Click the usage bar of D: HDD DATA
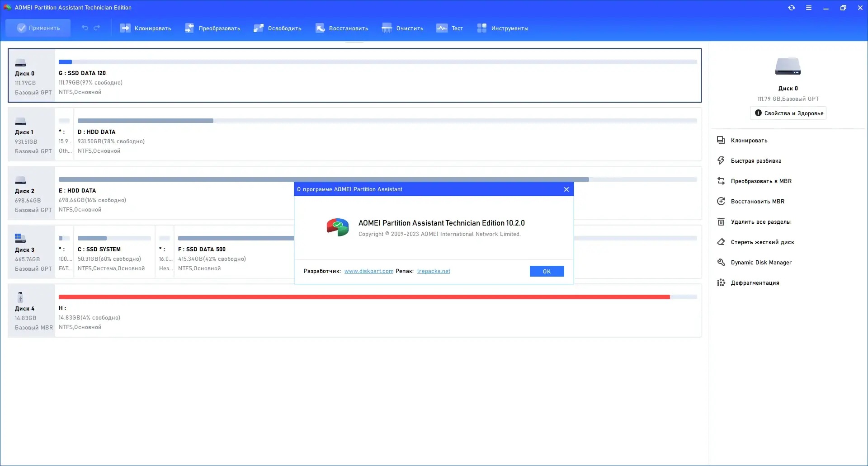 (x=387, y=121)
